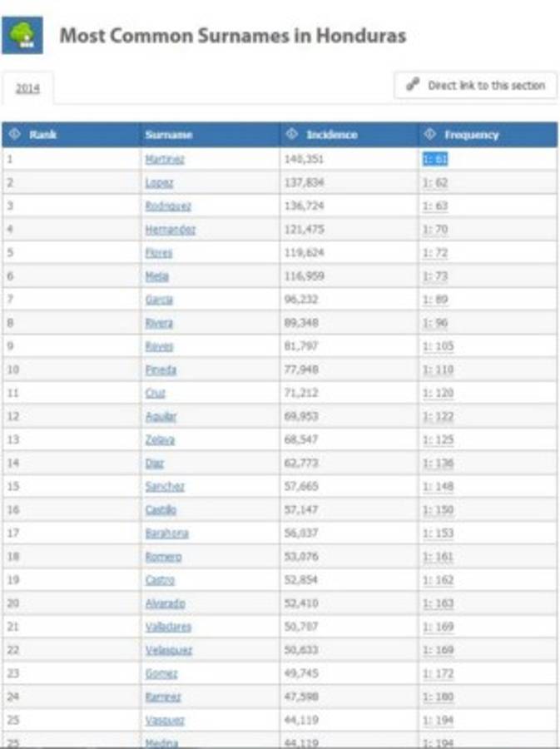
Task: Click the Zelaya surname link
Action: (x=160, y=439)
